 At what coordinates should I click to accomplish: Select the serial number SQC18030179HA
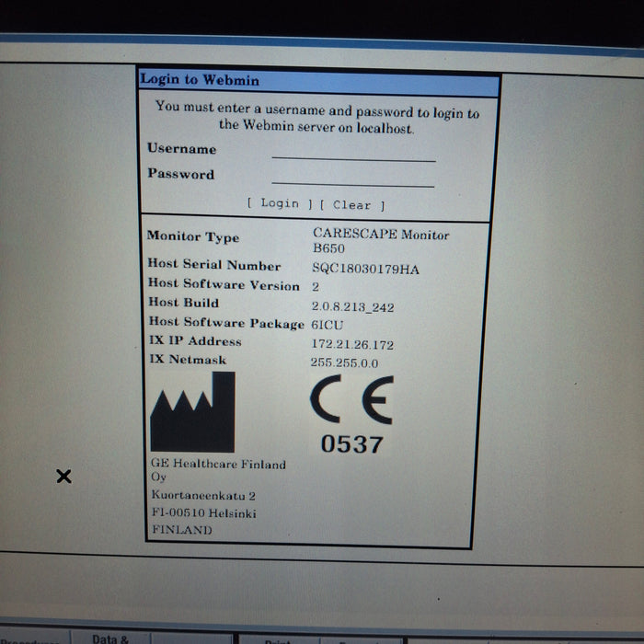coord(365,268)
